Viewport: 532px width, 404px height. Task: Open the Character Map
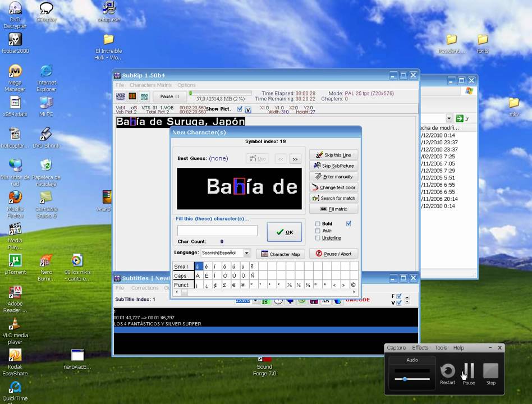point(281,254)
